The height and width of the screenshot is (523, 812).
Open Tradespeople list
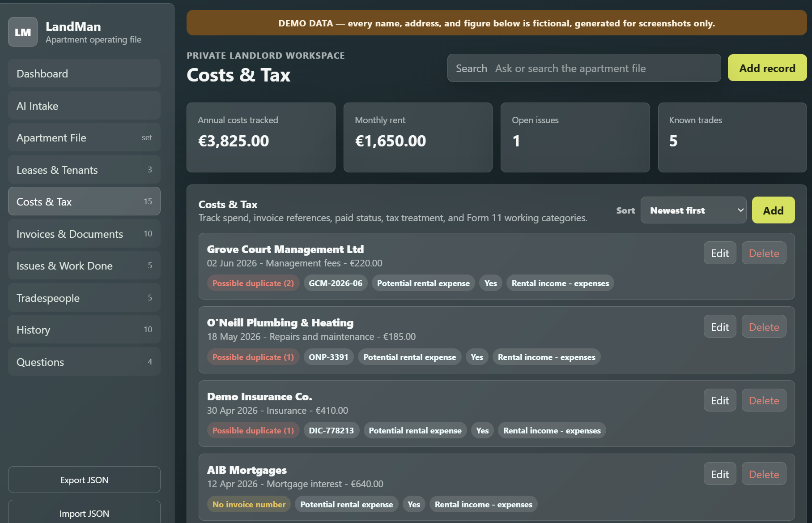click(x=84, y=298)
